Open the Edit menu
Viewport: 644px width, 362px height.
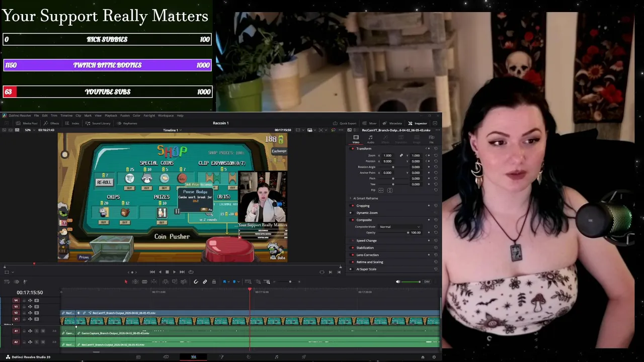coord(45,116)
